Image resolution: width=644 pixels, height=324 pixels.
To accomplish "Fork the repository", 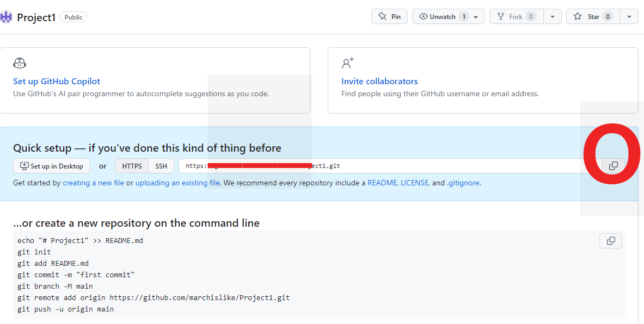I will pyautogui.click(x=516, y=16).
